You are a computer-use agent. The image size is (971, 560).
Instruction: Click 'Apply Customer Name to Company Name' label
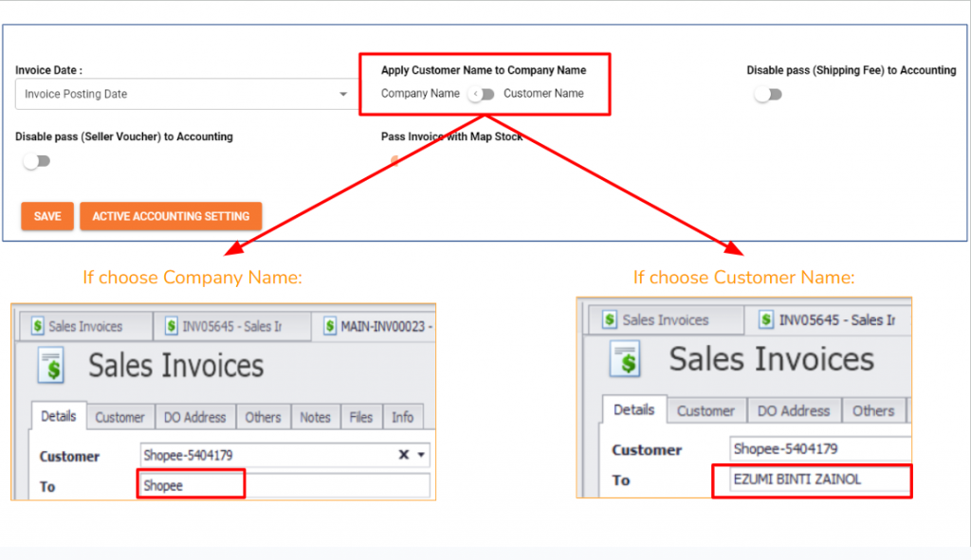[484, 70]
